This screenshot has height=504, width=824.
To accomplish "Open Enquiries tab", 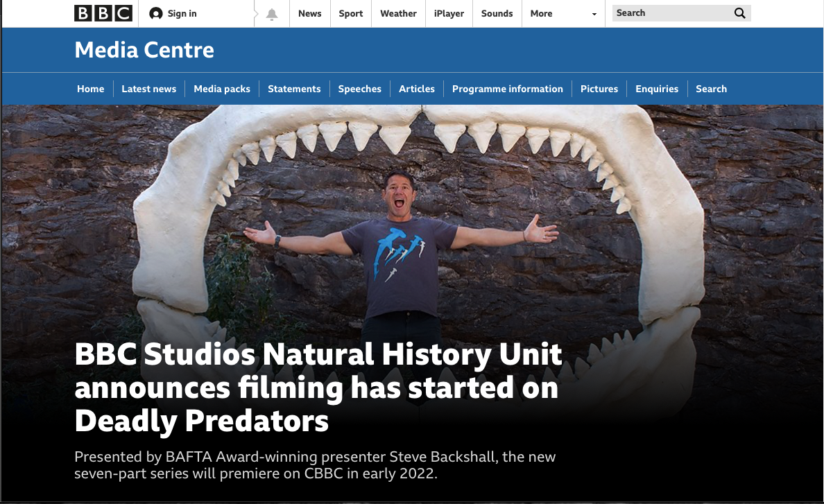I will pos(657,89).
